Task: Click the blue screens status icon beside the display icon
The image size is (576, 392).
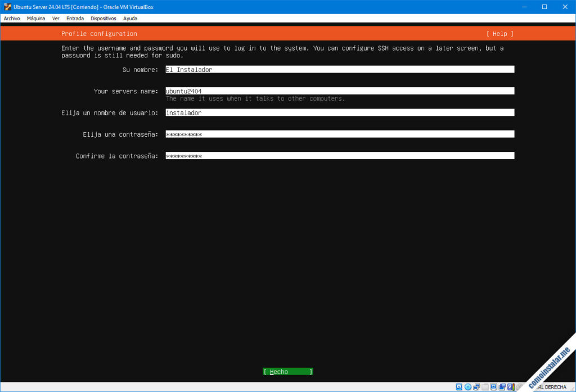Action: coord(502,387)
